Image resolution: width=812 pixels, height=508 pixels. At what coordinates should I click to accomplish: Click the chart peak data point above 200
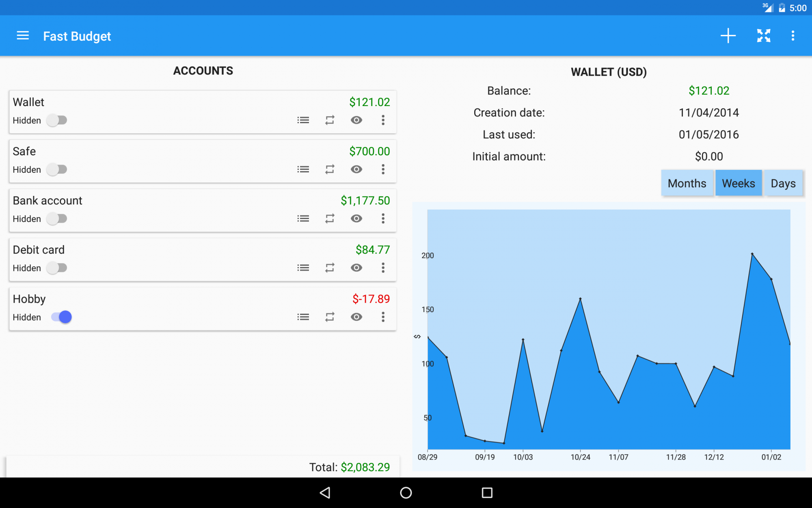click(752, 254)
